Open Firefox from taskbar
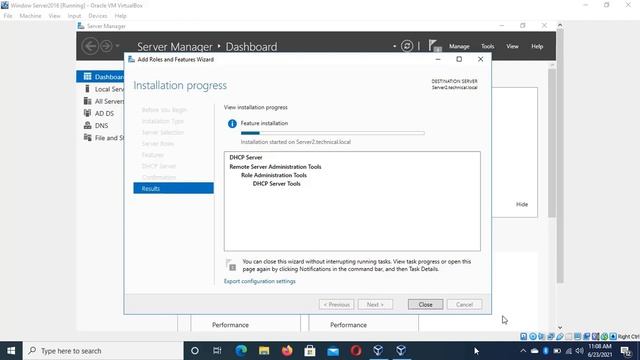Viewport: 640px width, 360px height. [287, 351]
